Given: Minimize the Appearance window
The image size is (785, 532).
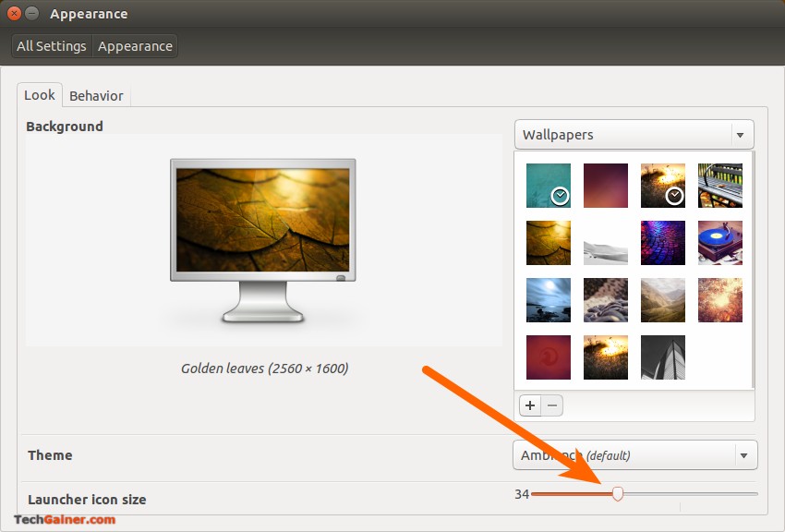Looking at the screenshot, I should 31,14.
